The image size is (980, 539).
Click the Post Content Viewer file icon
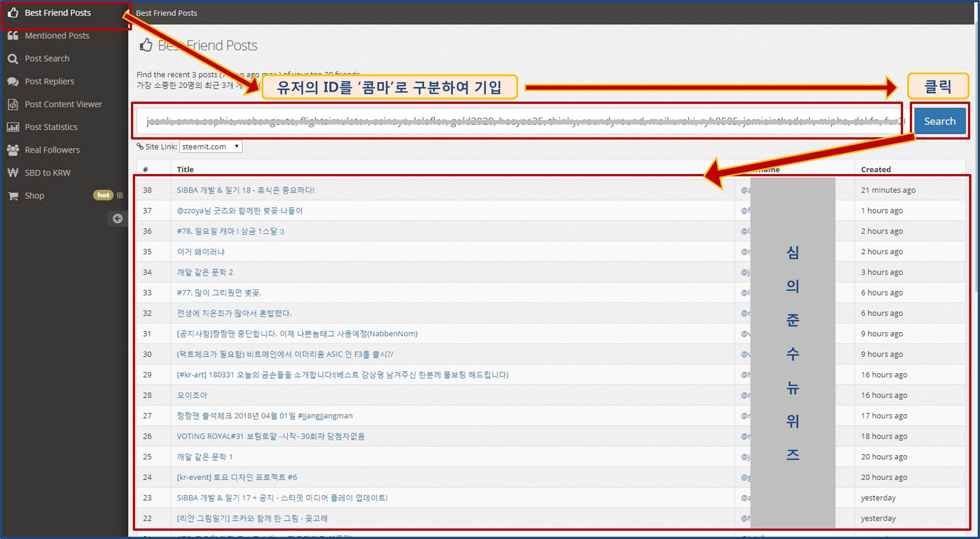[13, 104]
